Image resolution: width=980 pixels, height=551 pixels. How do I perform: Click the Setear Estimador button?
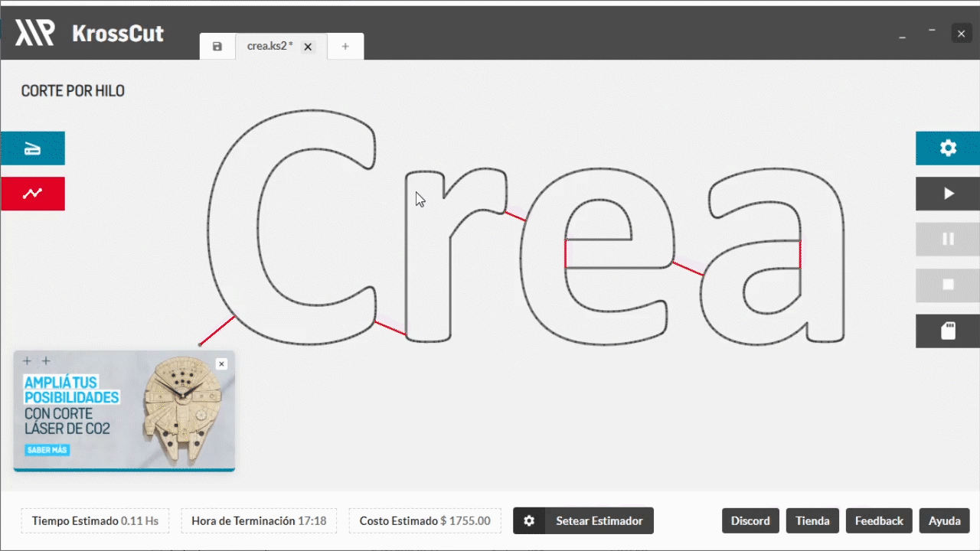[583, 521]
